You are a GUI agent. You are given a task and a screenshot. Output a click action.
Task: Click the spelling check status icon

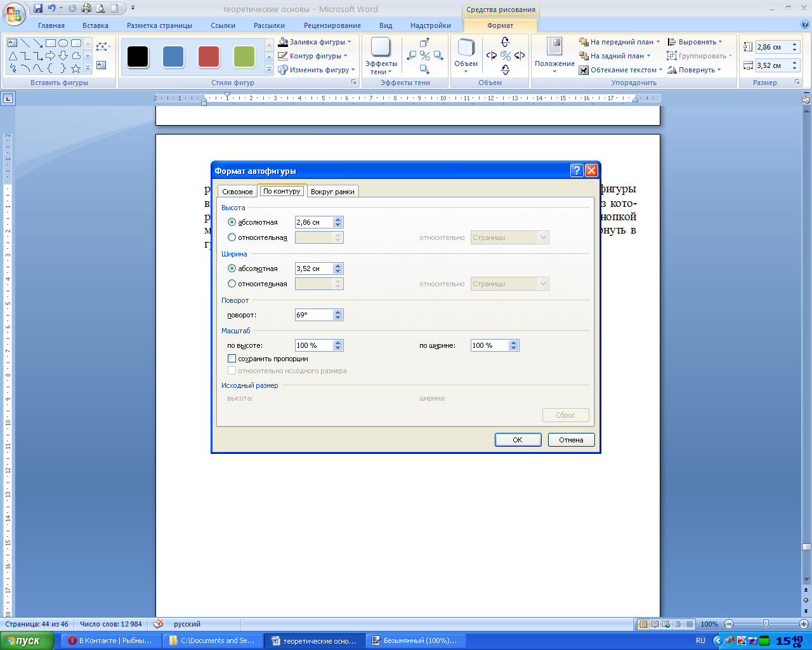[159, 624]
